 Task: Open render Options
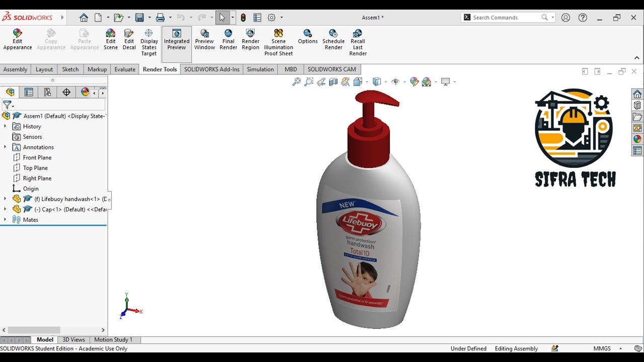coord(308,37)
